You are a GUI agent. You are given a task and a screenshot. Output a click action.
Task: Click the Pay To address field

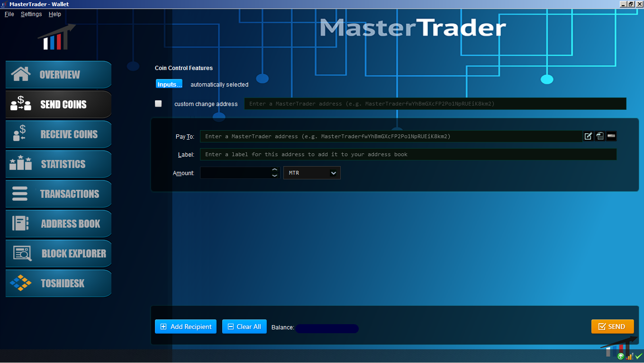[391, 136]
